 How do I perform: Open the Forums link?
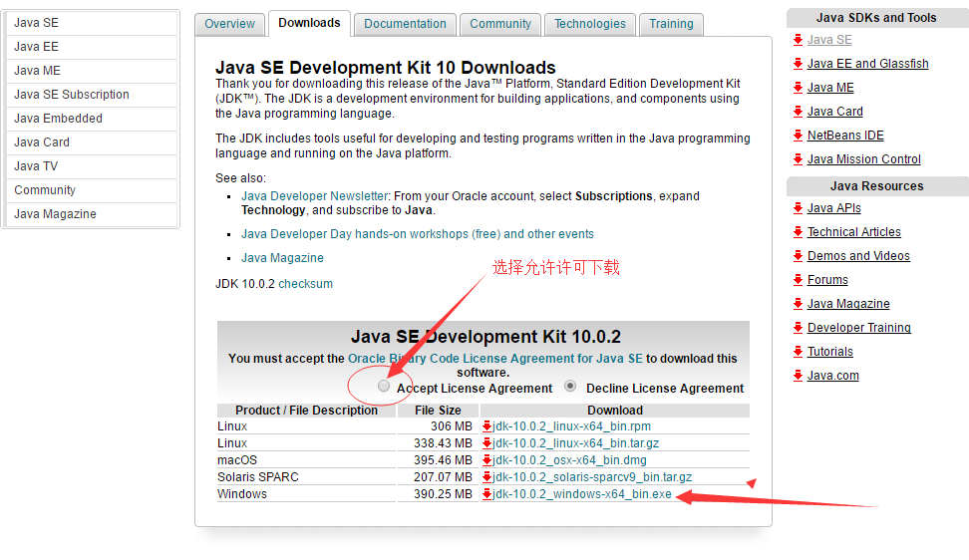[x=827, y=280]
